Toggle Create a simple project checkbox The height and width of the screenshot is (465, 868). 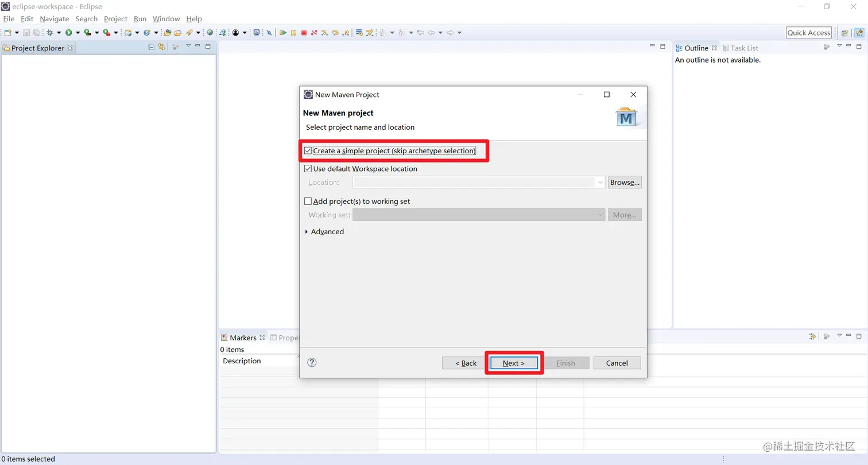pos(308,150)
